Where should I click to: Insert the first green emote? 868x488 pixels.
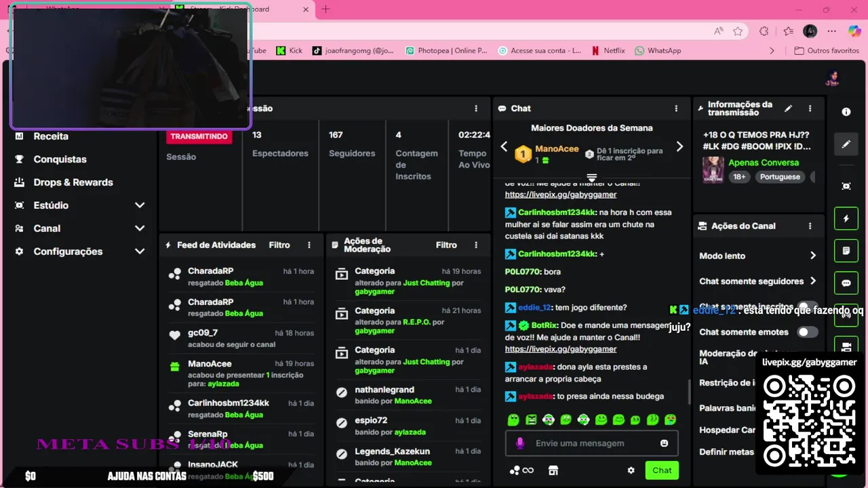click(513, 420)
